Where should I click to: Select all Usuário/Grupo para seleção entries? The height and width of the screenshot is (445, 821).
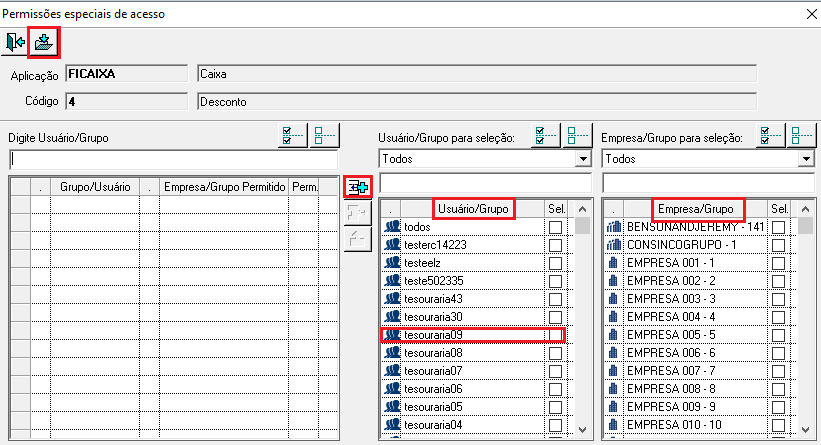coord(546,136)
